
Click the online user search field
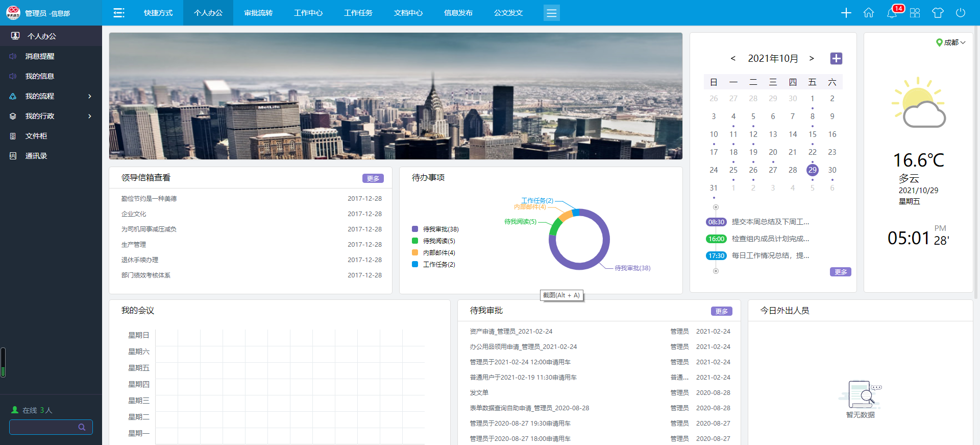[46, 427]
